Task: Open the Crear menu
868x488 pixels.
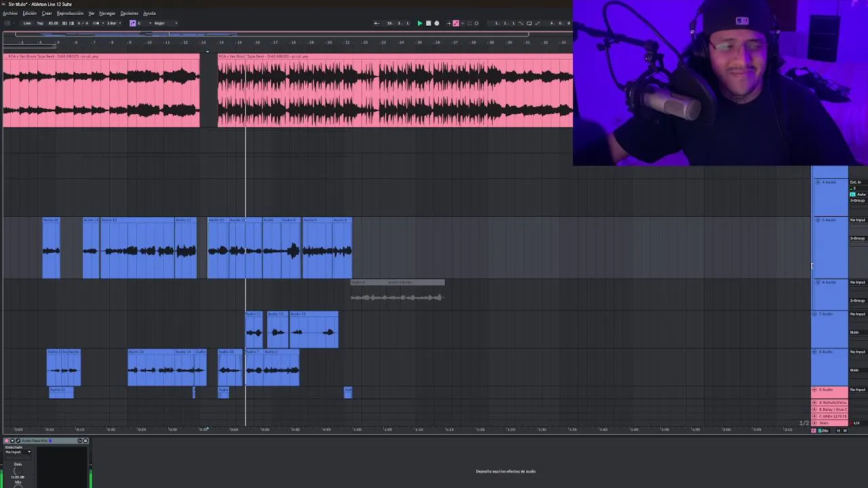Action: tap(47, 14)
